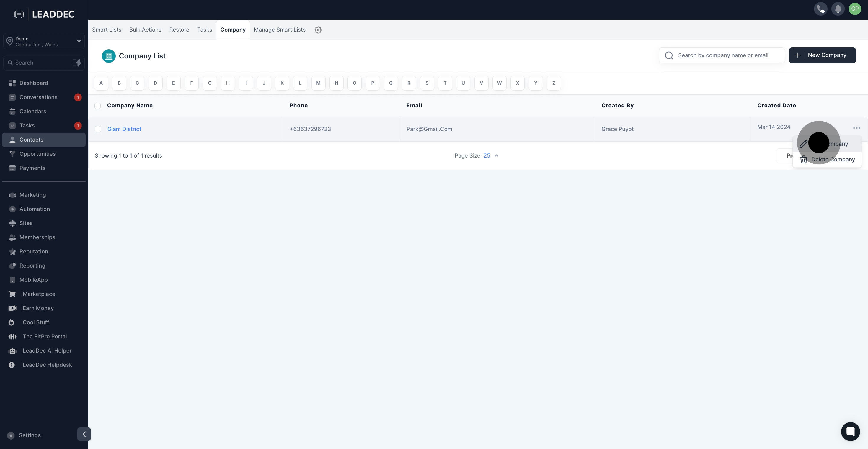Expand the Demo location dropdown

(x=44, y=41)
